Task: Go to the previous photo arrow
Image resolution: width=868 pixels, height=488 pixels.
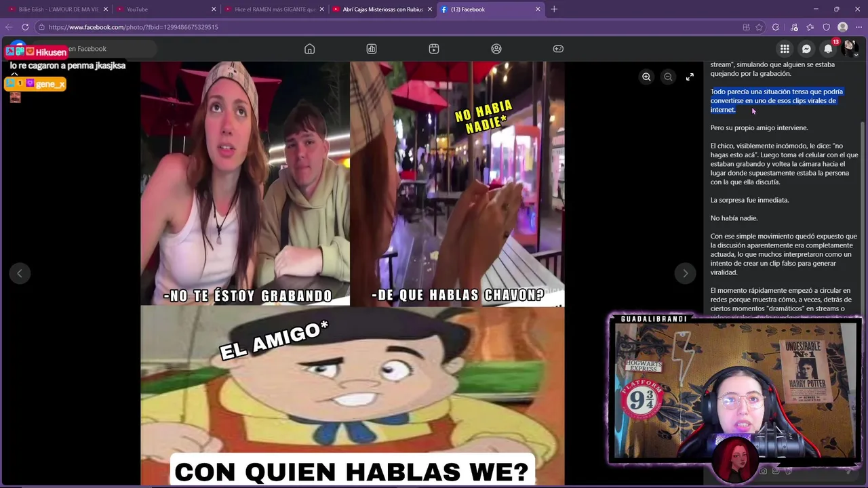Action: click(20, 273)
